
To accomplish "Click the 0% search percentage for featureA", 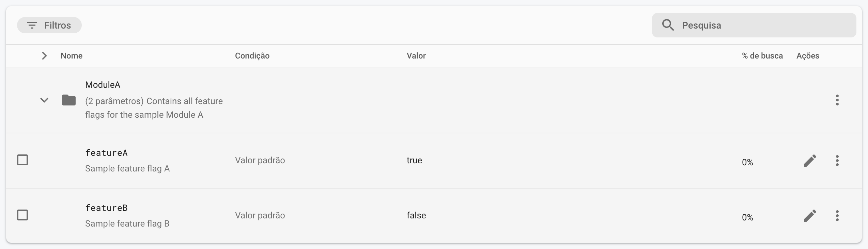I will 747,162.
